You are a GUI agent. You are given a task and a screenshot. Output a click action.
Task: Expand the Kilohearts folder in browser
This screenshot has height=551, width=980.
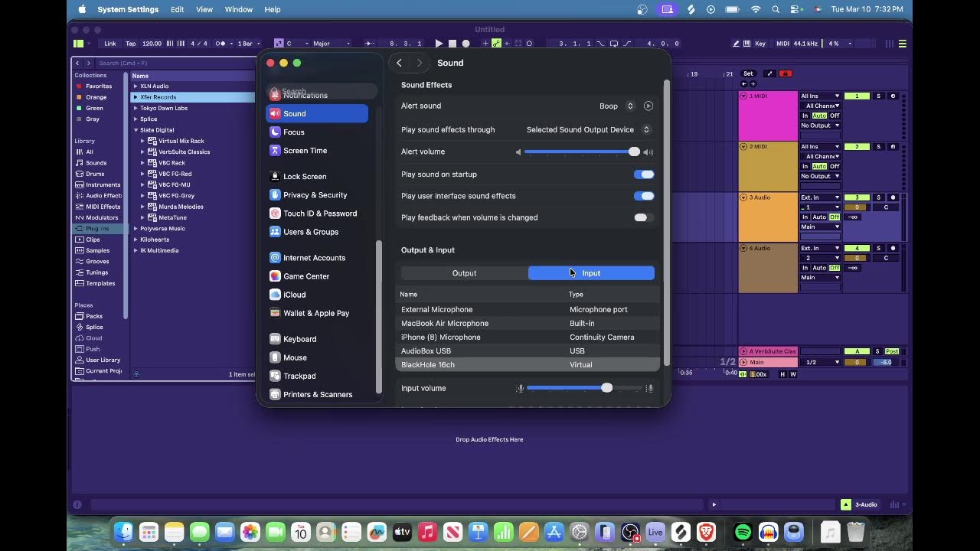pyautogui.click(x=136, y=240)
